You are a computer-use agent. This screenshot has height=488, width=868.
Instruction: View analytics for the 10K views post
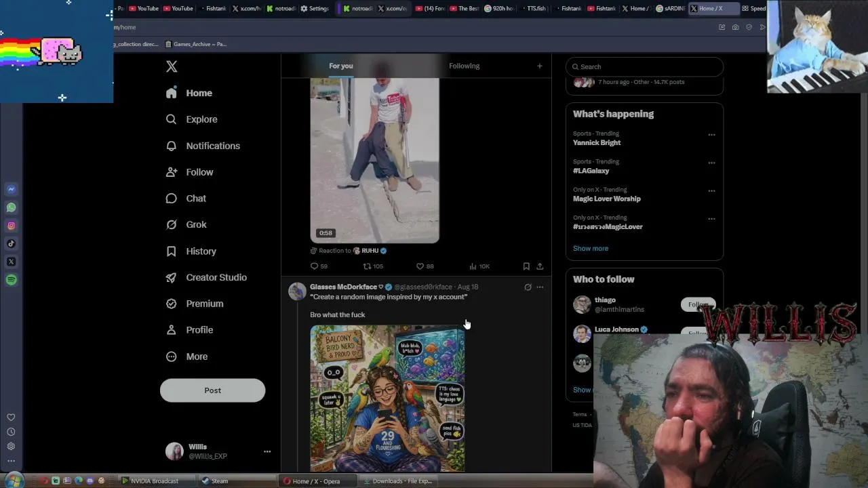point(479,266)
